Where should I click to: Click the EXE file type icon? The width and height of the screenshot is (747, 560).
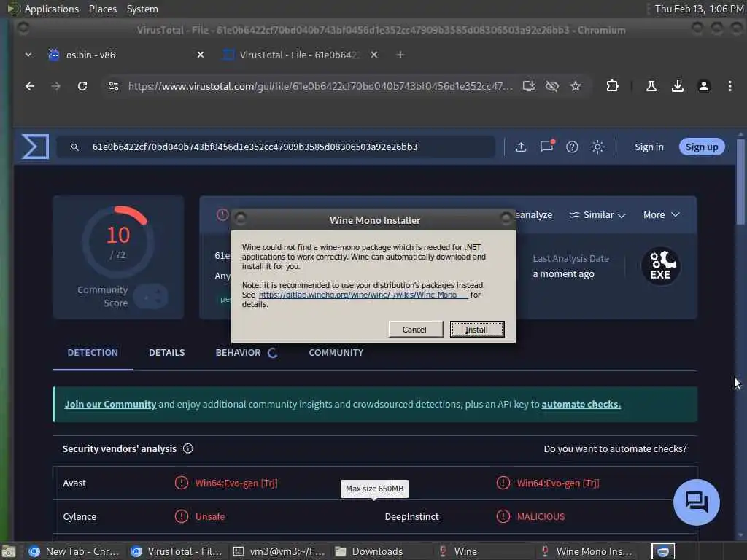click(660, 265)
